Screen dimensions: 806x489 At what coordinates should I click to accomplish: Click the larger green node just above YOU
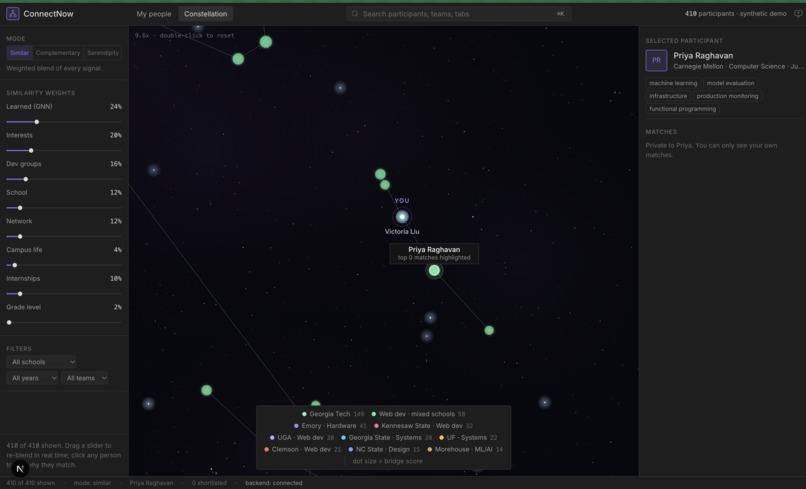coord(380,174)
